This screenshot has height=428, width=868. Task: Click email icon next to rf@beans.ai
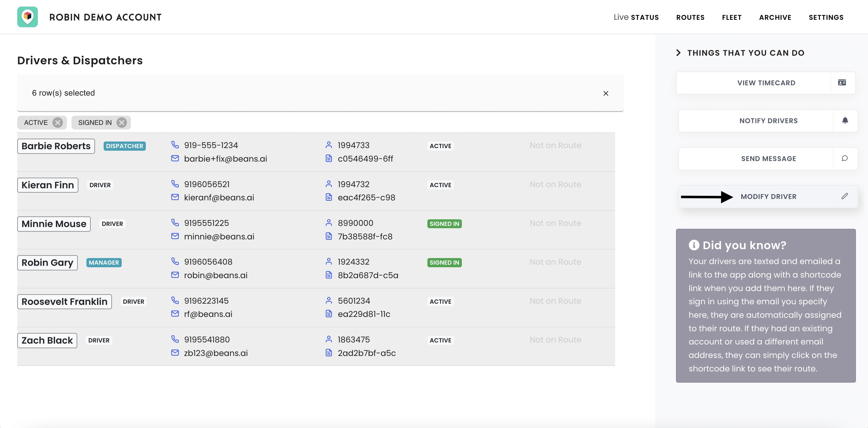click(x=175, y=313)
